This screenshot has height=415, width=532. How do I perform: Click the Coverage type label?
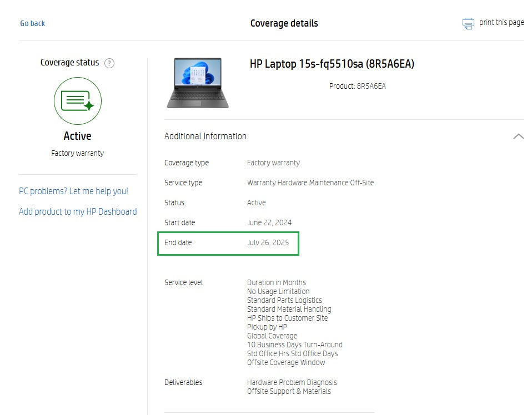[x=187, y=163]
